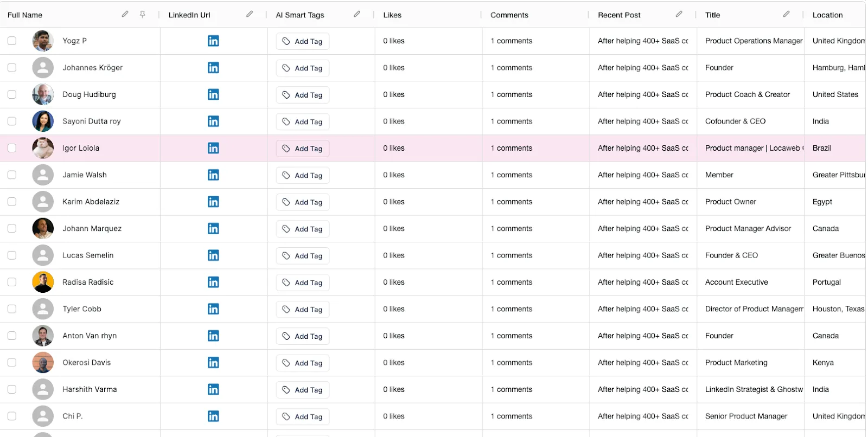Open Tyler Cobb's LinkedIn icon

(x=213, y=309)
